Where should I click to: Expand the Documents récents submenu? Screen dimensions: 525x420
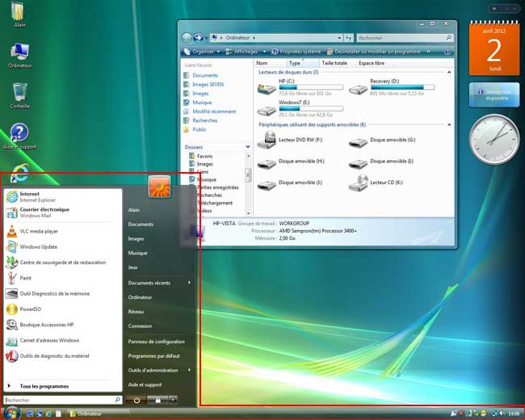(x=159, y=283)
